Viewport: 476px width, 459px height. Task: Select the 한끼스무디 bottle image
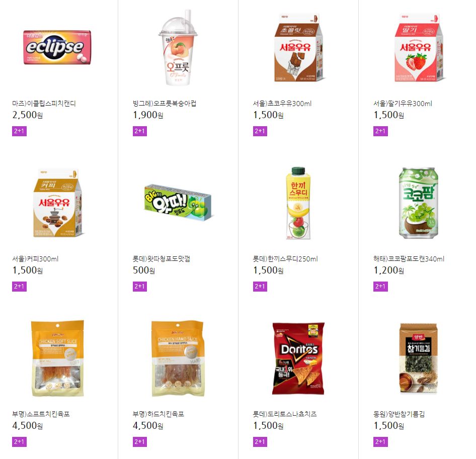point(298,203)
